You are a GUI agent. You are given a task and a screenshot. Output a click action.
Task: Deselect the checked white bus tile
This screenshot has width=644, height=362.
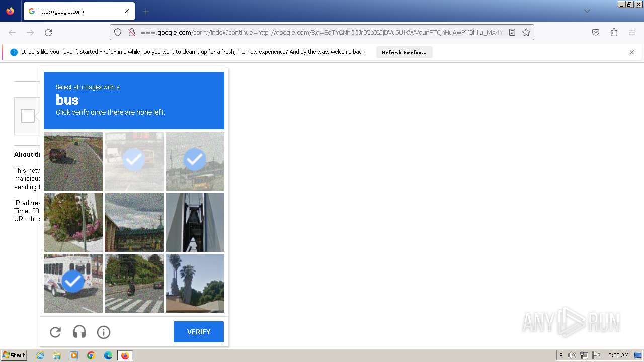tap(73, 283)
